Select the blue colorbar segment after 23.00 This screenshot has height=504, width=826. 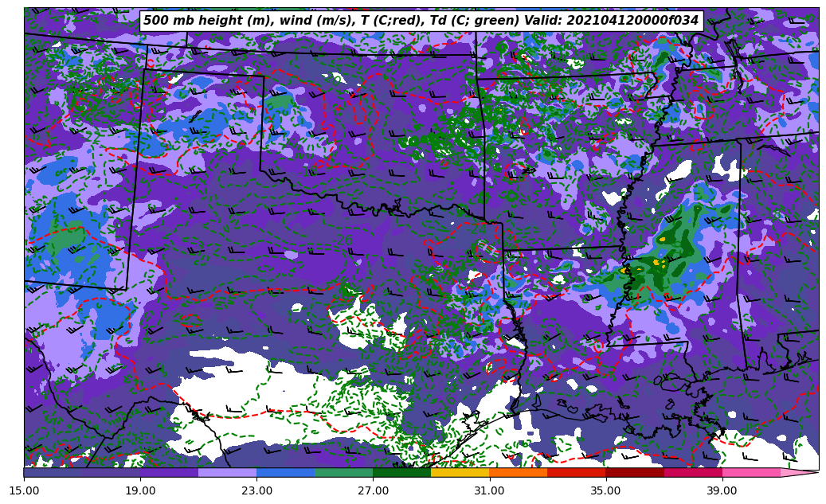click(x=285, y=472)
